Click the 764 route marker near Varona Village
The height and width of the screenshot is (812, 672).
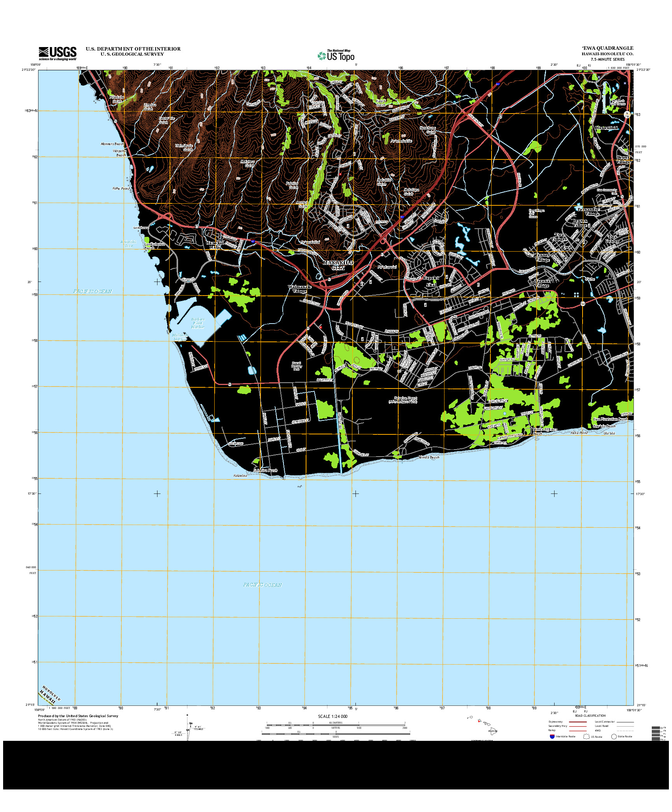583,304
